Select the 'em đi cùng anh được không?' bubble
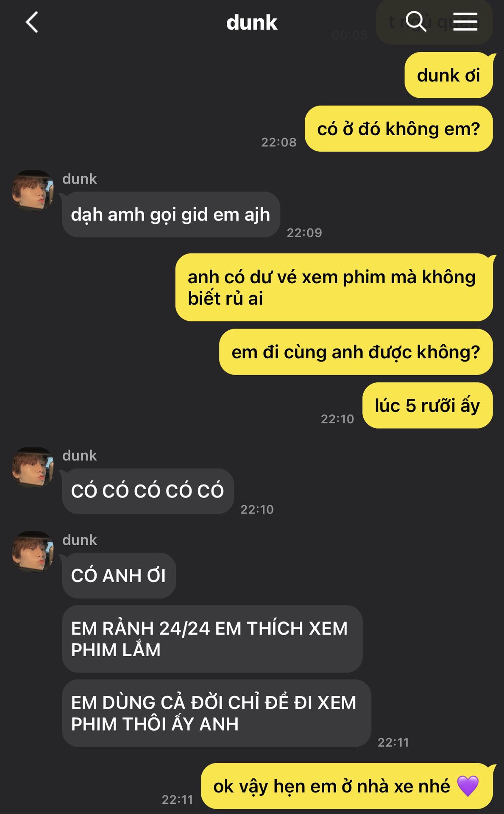Image resolution: width=504 pixels, height=814 pixels. tap(356, 352)
